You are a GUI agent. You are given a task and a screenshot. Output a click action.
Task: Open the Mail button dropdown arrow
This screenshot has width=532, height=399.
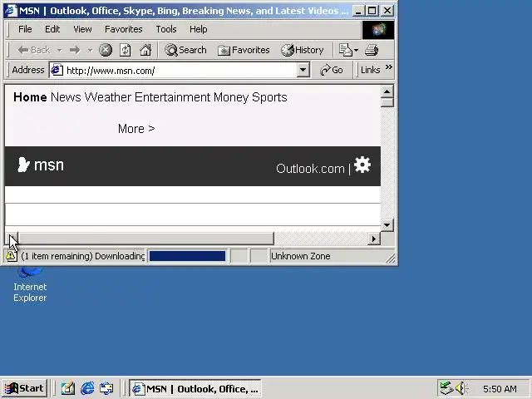click(356, 51)
